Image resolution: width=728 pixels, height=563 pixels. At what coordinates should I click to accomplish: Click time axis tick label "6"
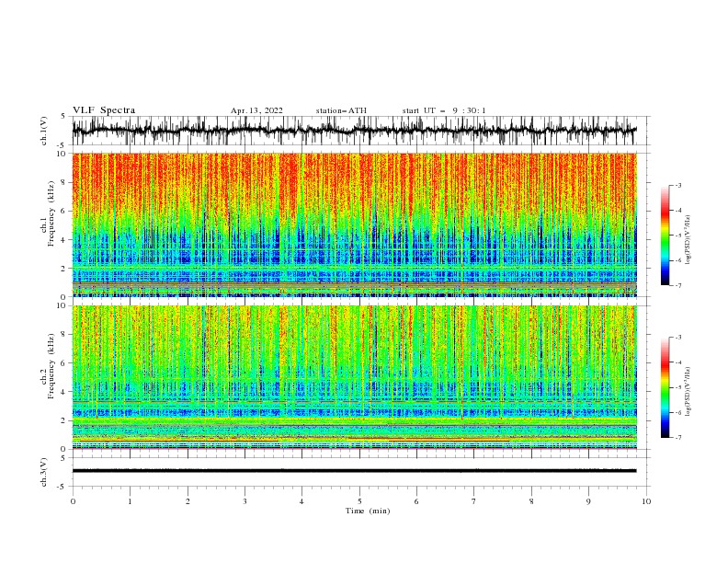[416, 501]
